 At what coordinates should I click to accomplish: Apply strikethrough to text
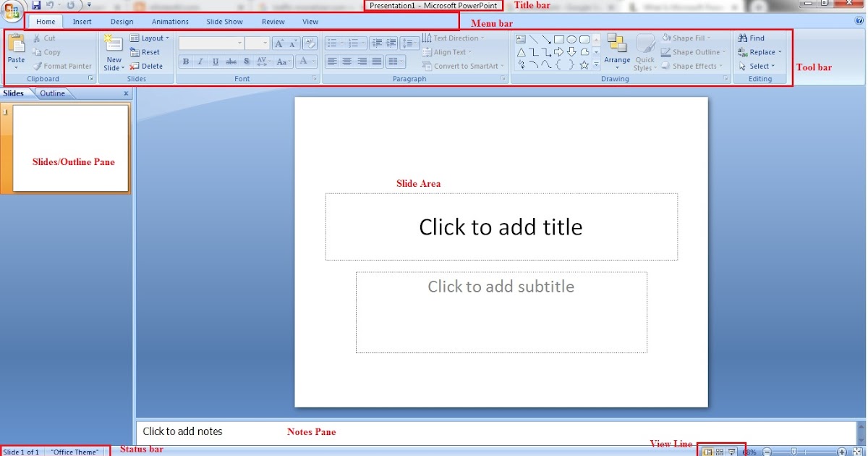point(231,61)
